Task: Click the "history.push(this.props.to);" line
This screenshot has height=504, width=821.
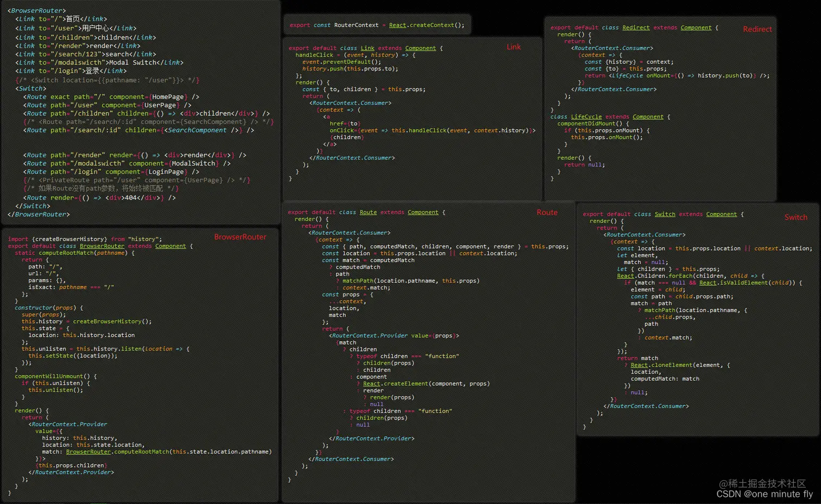Action: point(350,69)
